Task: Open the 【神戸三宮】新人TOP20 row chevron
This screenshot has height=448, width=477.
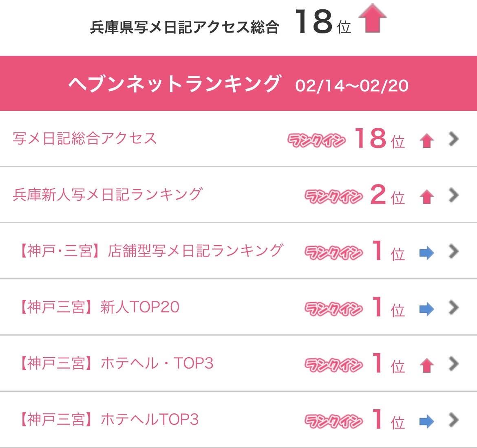Action: coord(454,307)
